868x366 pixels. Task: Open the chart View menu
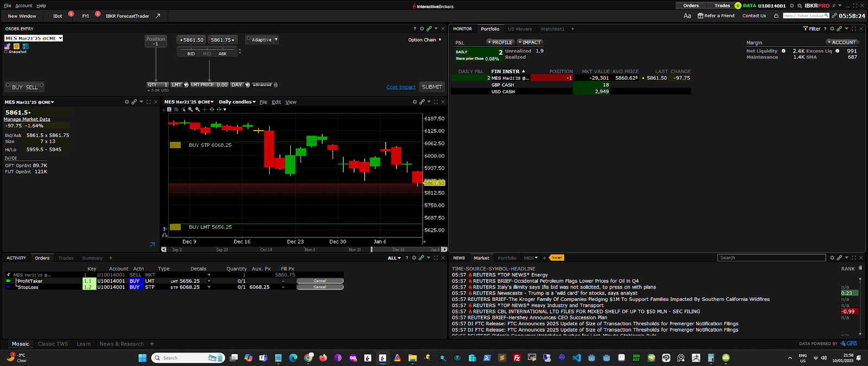pos(291,102)
